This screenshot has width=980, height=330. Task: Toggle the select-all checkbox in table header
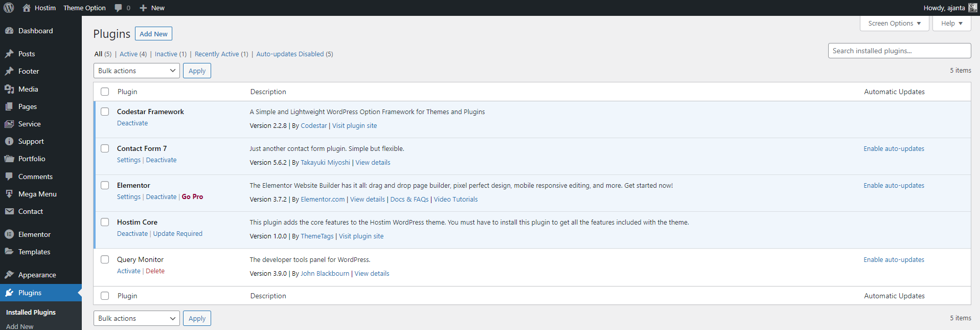[105, 92]
